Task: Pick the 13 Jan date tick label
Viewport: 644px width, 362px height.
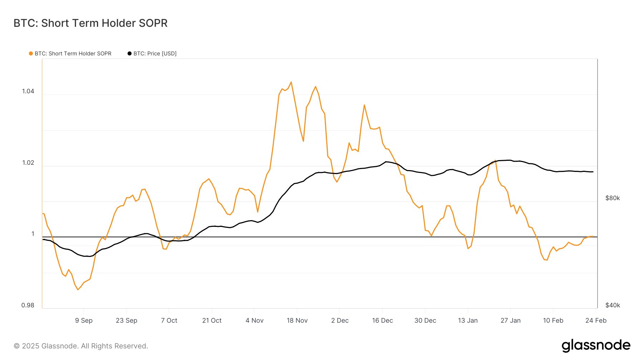Action: [x=468, y=321]
